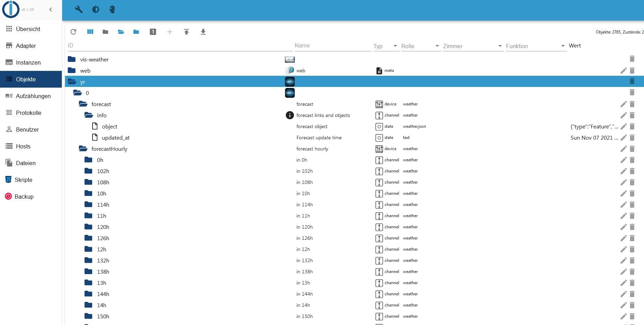This screenshot has height=325, width=644.
Task: Collapse one step with the blue folder icon
Action: (x=136, y=32)
